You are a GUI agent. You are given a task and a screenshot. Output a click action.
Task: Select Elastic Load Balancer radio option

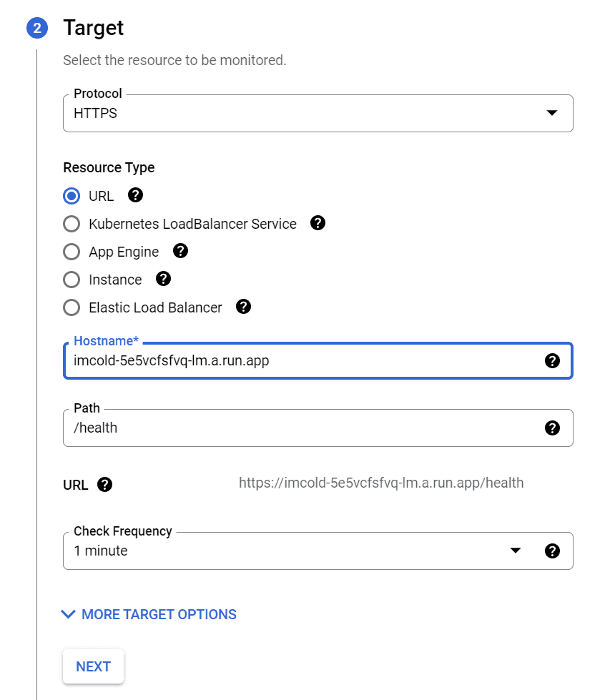coord(72,307)
